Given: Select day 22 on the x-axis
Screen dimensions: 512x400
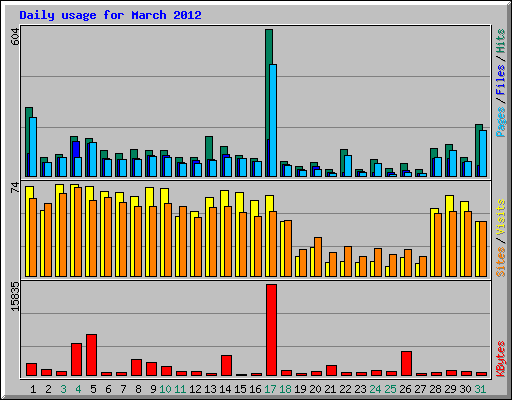Looking at the screenshot, I should (345, 389).
